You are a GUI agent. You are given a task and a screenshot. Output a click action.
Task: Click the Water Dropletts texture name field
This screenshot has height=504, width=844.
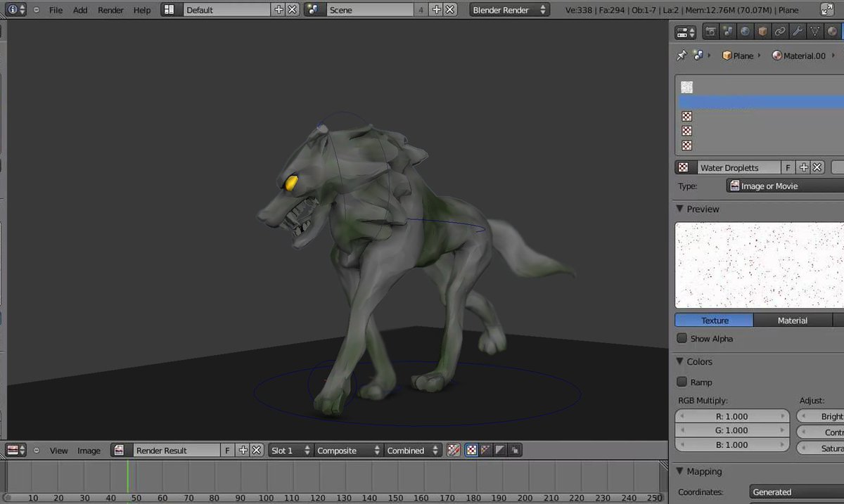point(738,167)
